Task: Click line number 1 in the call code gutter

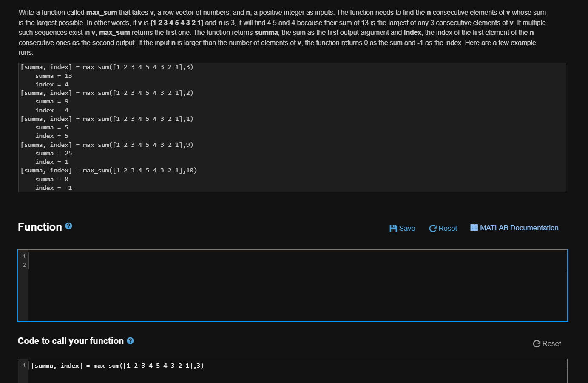Action: click(24, 366)
